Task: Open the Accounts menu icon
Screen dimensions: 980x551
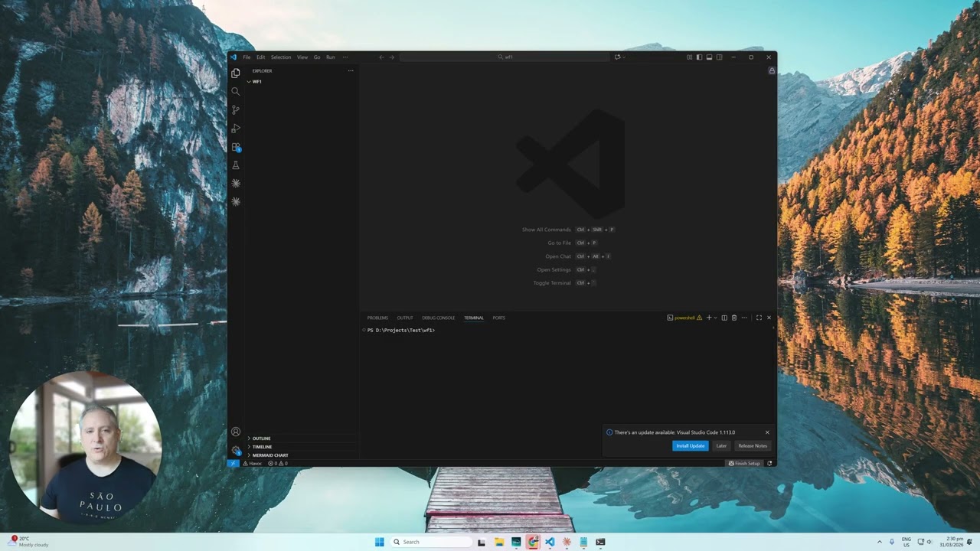Action: pos(236,432)
